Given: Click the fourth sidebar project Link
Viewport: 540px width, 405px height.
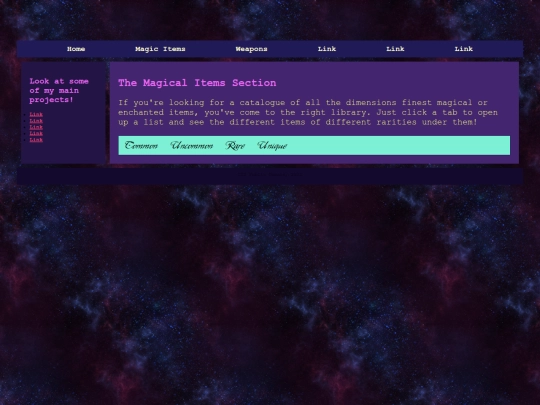Looking at the screenshot, I should click(36, 133).
